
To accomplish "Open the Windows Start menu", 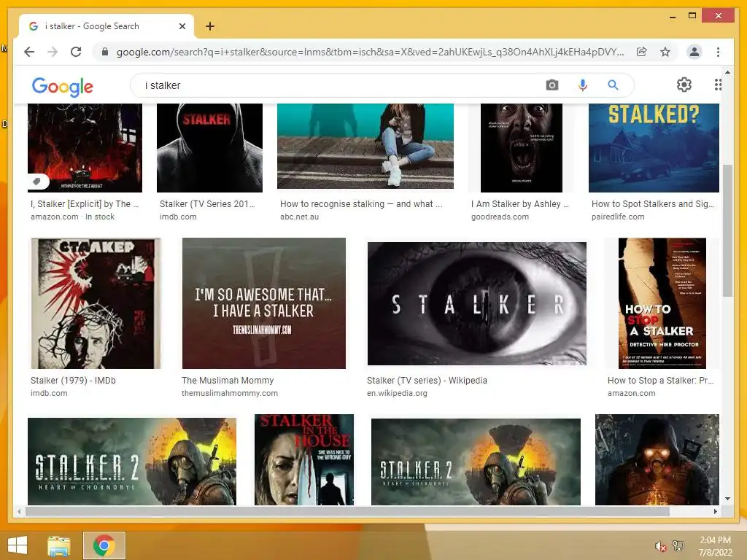I will tap(18, 545).
